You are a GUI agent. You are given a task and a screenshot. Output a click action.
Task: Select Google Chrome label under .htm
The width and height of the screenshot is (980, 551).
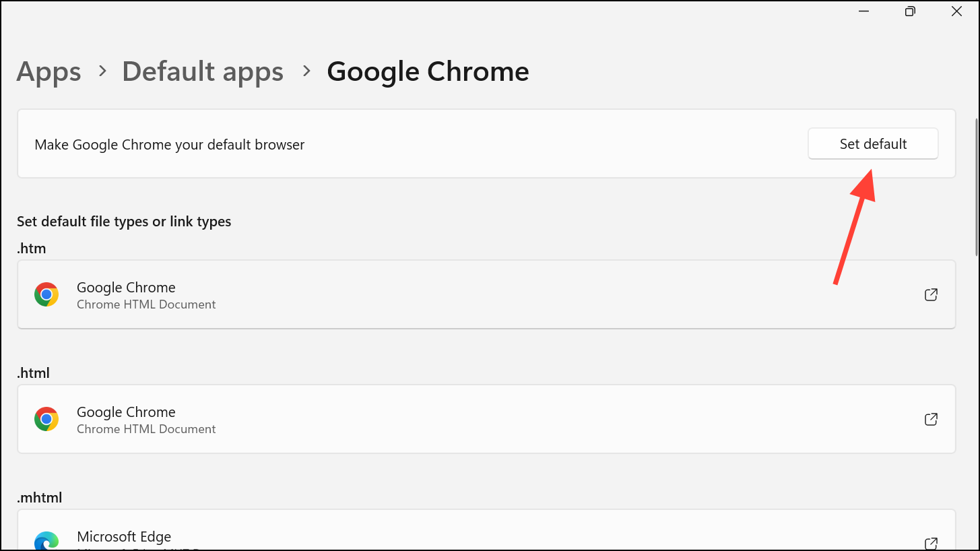(x=126, y=288)
